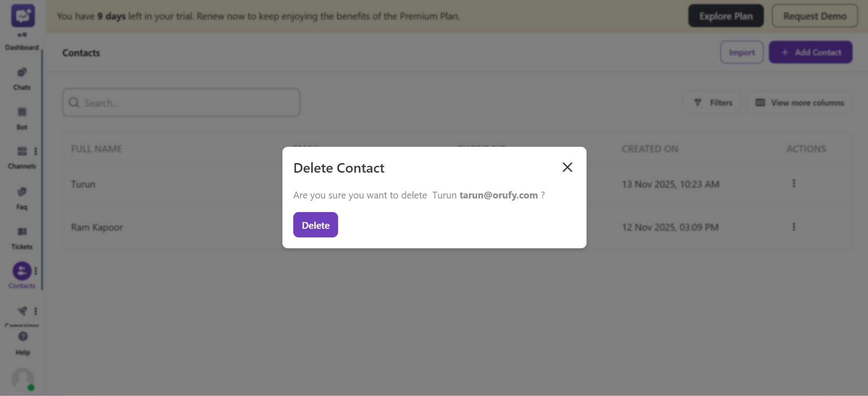Expand the Channels sidebar options menu
This screenshot has width=868, height=396.
click(36, 151)
